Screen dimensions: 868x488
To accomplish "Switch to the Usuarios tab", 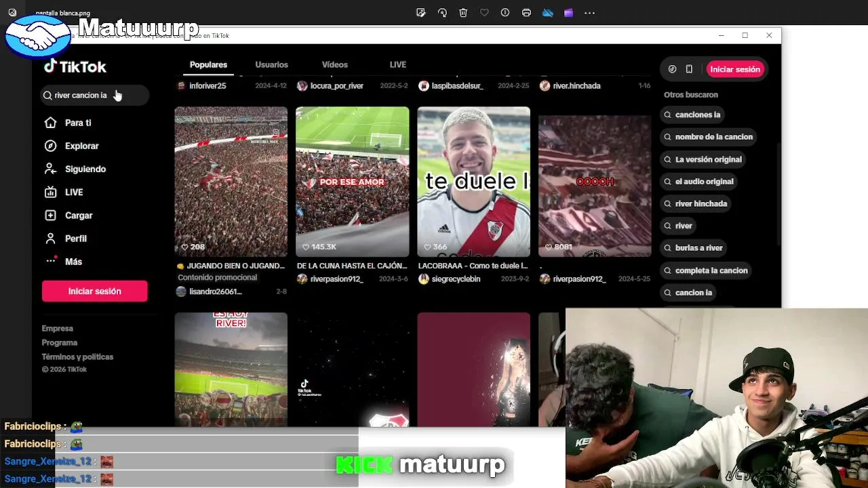I will point(271,65).
